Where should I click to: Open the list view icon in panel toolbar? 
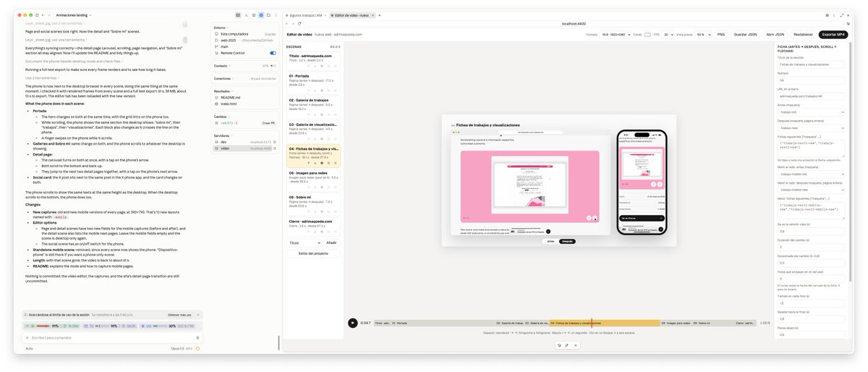[x=254, y=15]
